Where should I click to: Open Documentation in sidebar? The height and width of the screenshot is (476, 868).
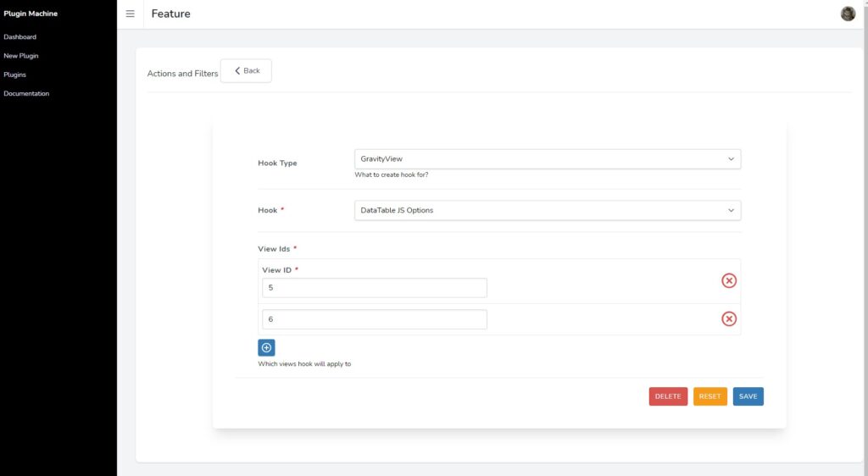[x=26, y=93]
